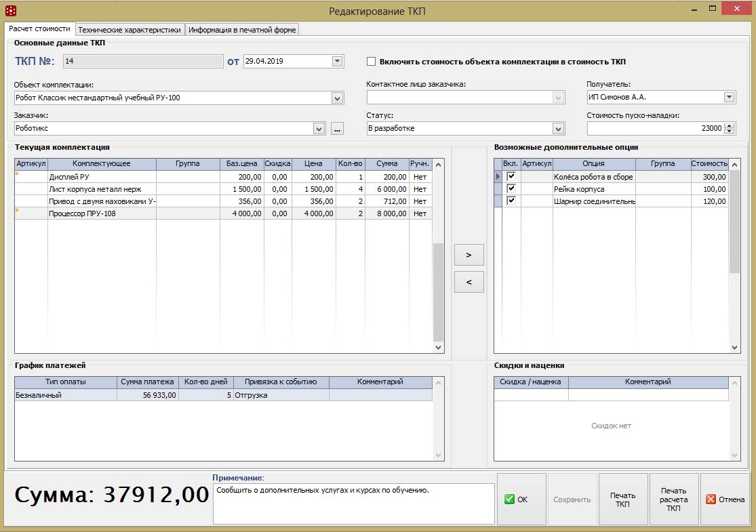Click the Печать ТКП button

point(622,499)
